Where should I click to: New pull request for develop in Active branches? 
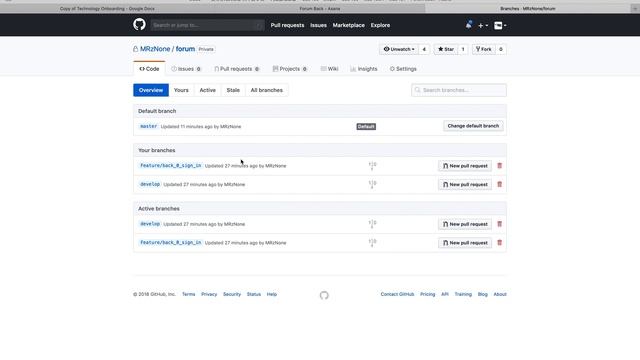click(x=465, y=224)
